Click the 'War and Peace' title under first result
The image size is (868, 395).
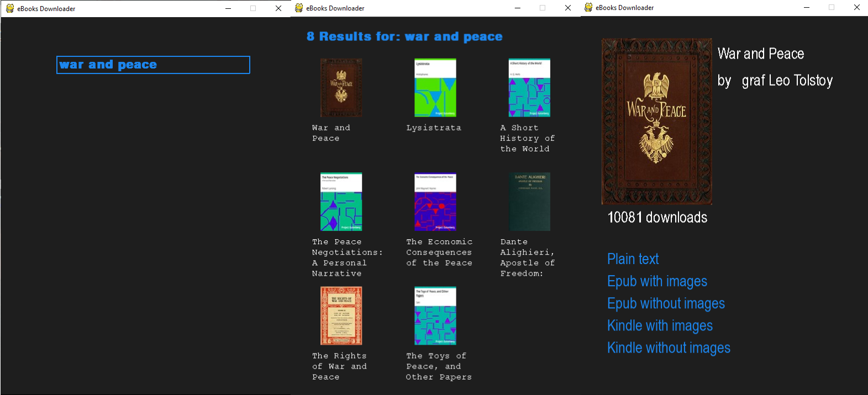click(331, 133)
